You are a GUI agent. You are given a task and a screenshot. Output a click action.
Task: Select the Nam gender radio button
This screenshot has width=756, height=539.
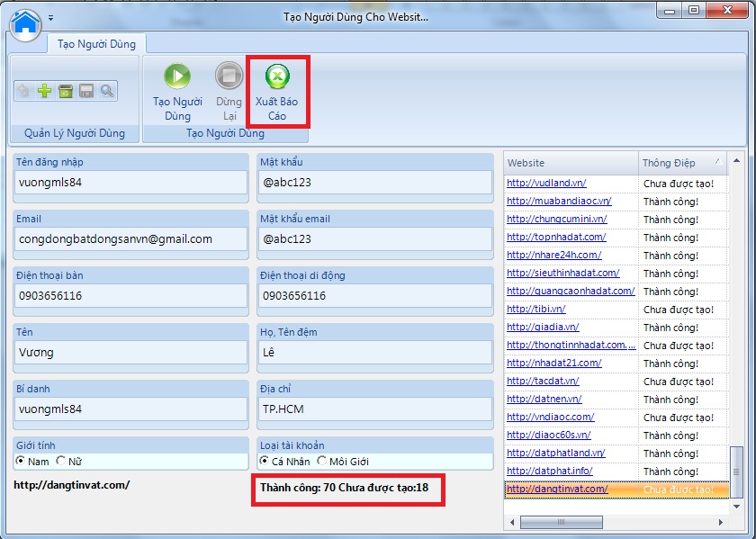[21, 462]
